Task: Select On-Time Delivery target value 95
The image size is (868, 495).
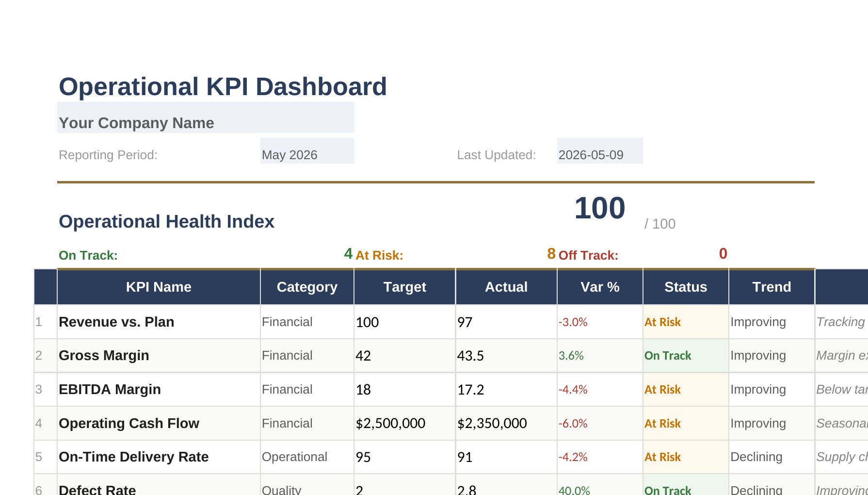Action: click(x=405, y=457)
